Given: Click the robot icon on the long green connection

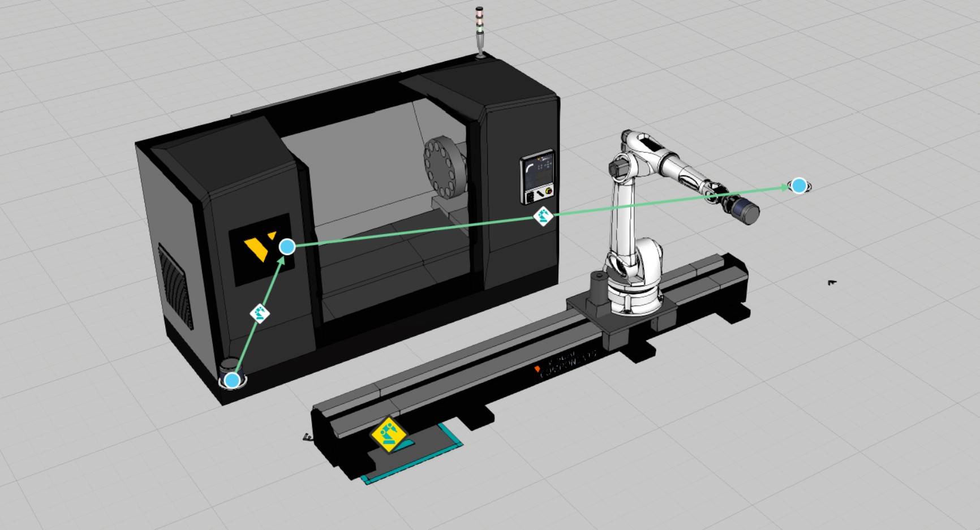Looking at the screenshot, I should (x=544, y=216).
